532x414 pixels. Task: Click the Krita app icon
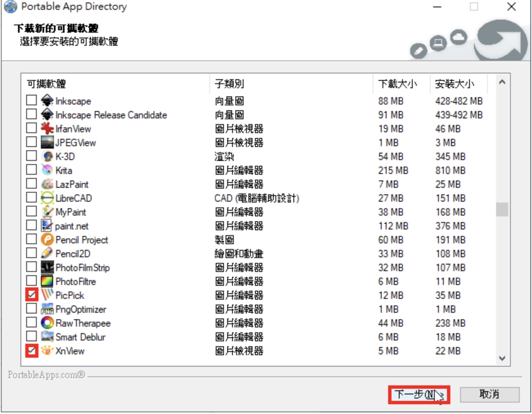(47, 170)
